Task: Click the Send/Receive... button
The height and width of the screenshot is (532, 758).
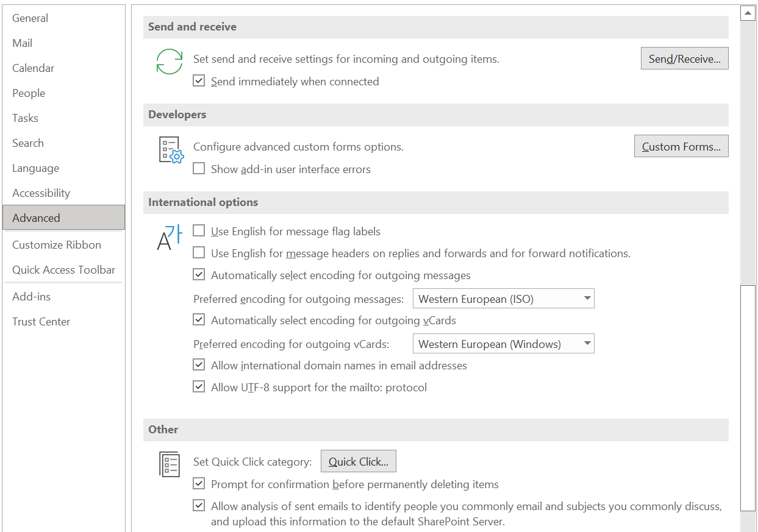Action: (x=684, y=58)
